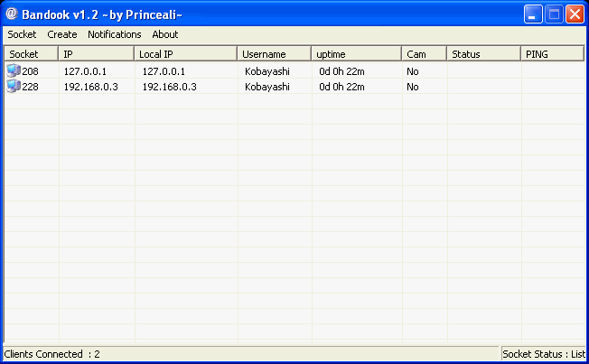Click the computer icon for socket 208
This screenshot has height=364, width=589.
click(13, 70)
